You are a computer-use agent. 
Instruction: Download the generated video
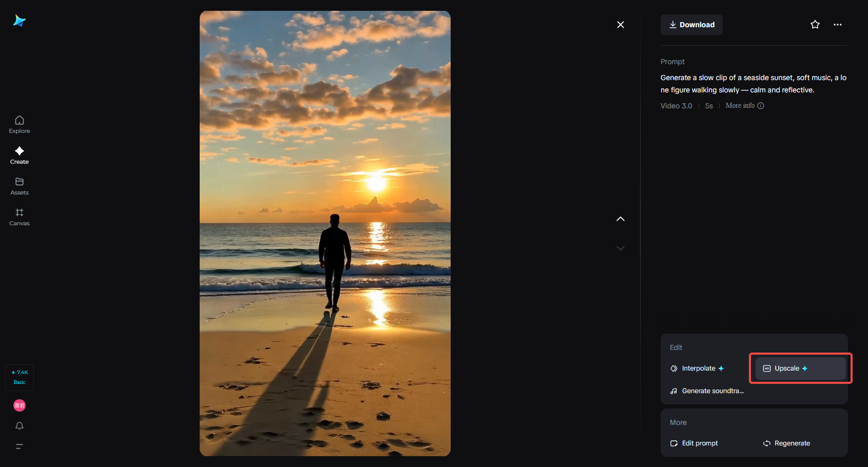click(x=691, y=25)
